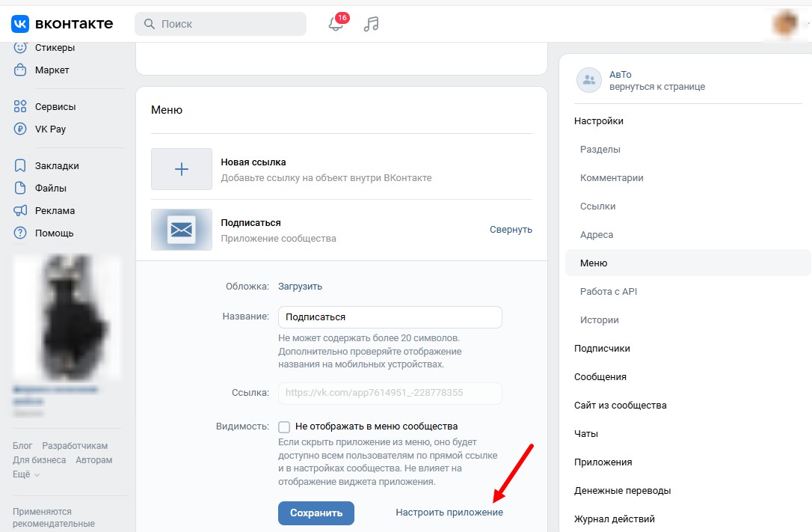Open the profile avatar in the header
The width and height of the screenshot is (812, 532).
[786, 24]
